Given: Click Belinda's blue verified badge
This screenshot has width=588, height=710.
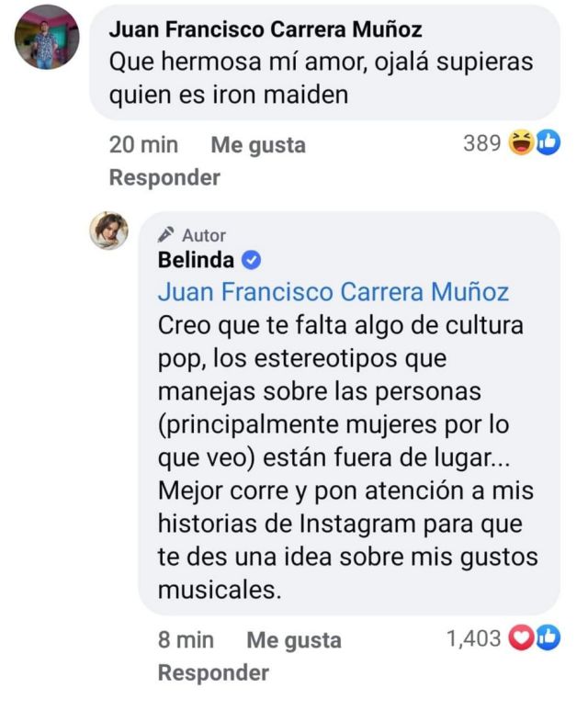Looking at the screenshot, I should coord(251,260).
